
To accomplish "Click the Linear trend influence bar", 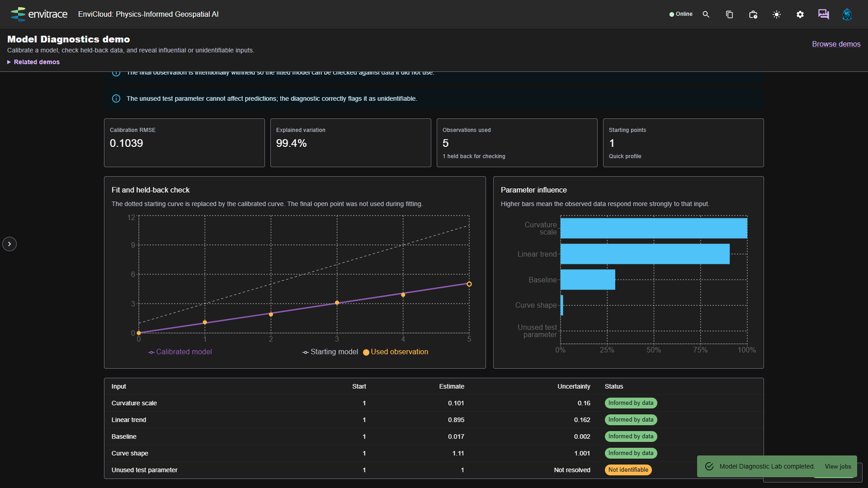I will [x=645, y=254].
